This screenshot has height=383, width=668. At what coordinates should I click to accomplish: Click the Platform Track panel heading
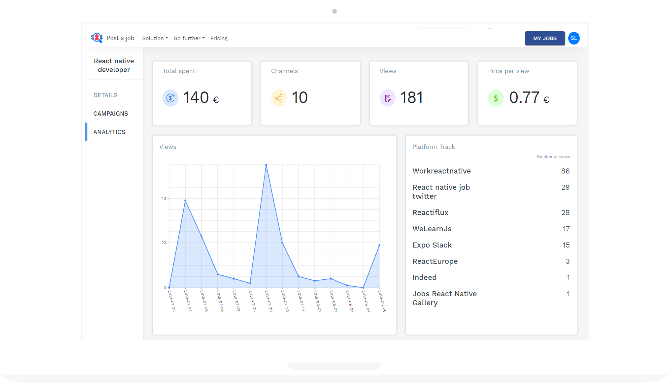pos(434,147)
